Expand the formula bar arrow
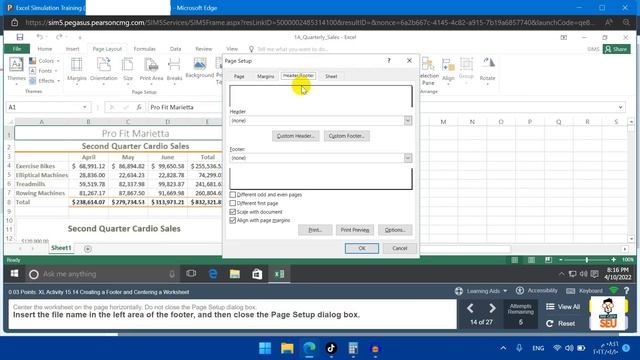640x360 pixels. point(620,107)
